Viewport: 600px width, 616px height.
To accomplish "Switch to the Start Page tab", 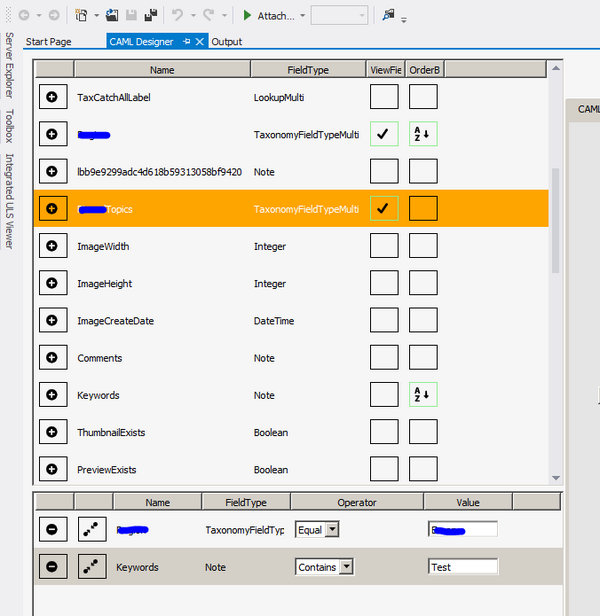I will coord(48,42).
